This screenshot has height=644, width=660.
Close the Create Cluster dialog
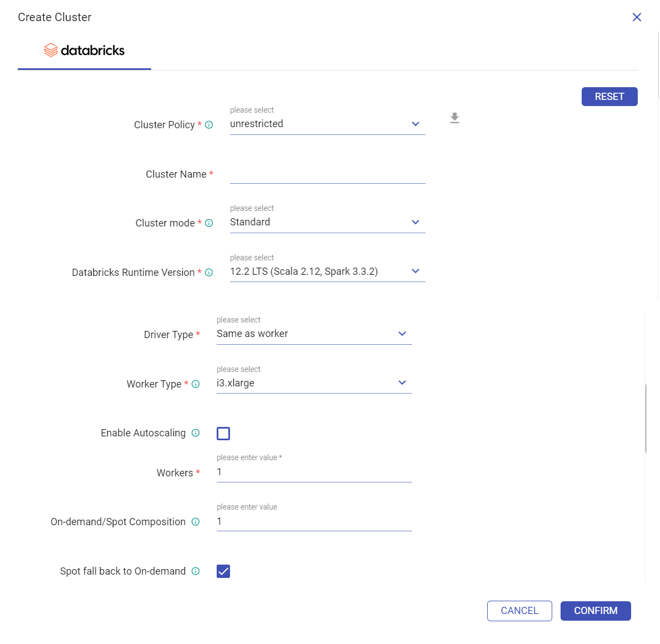[637, 17]
